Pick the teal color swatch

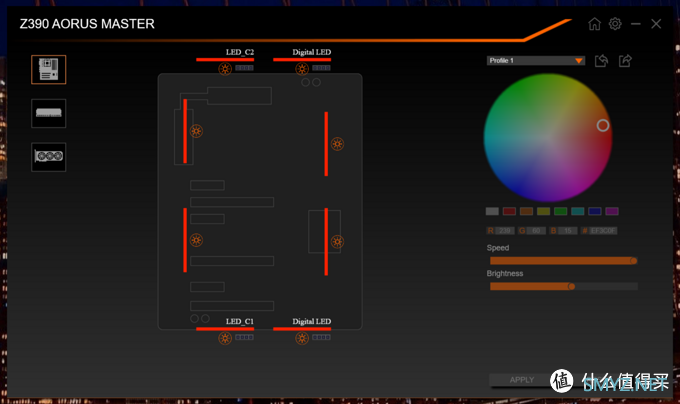[x=578, y=211]
